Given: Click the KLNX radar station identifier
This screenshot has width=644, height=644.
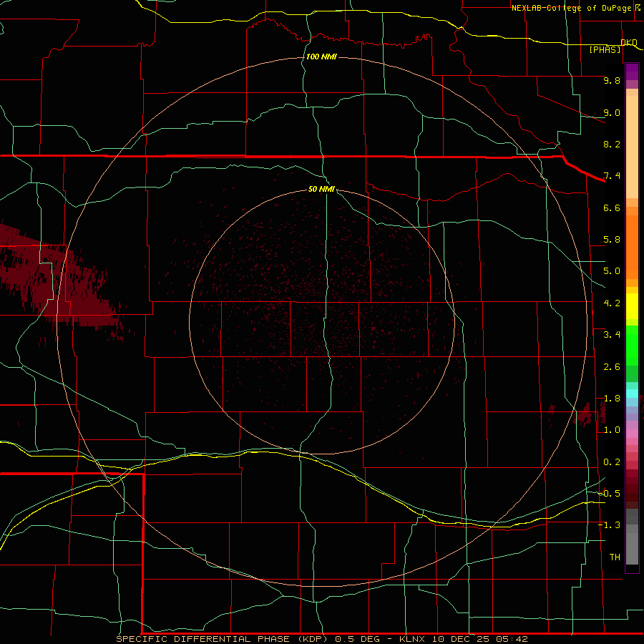Looking at the screenshot, I should point(413,639).
